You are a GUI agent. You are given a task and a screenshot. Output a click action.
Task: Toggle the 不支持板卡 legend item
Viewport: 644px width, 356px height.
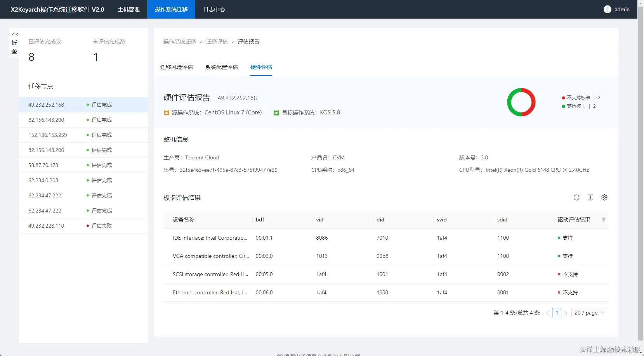click(581, 98)
